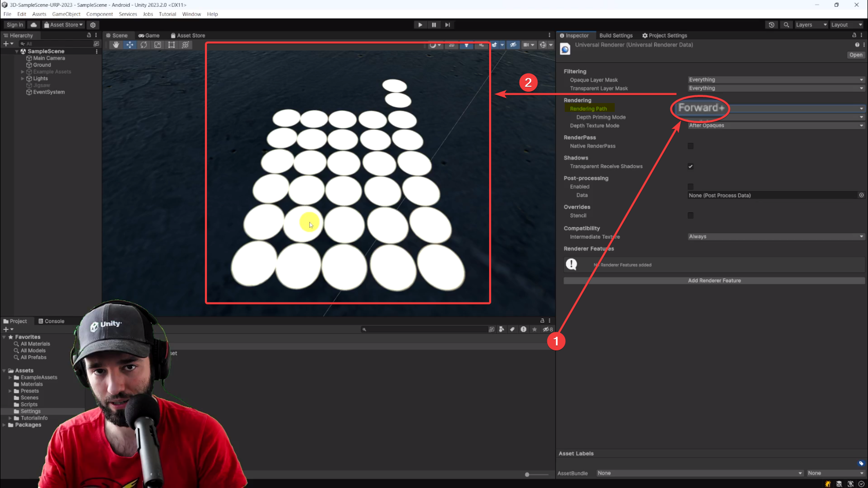Open the Intermediate Texture dropdown
This screenshot has height=488, width=868.
pos(775,237)
